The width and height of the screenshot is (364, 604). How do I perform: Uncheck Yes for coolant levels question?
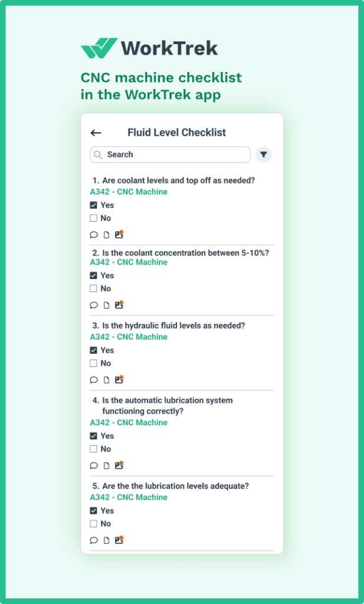tap(93, 205)
